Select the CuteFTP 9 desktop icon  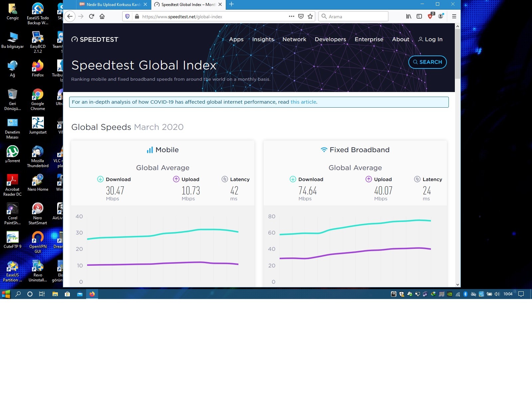click(13, 240)
